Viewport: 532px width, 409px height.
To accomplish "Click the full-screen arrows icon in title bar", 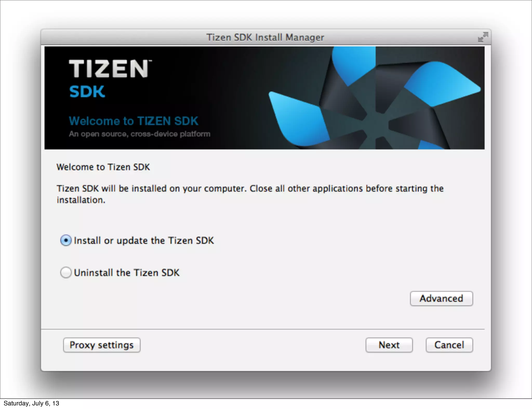I will [483, 37].
